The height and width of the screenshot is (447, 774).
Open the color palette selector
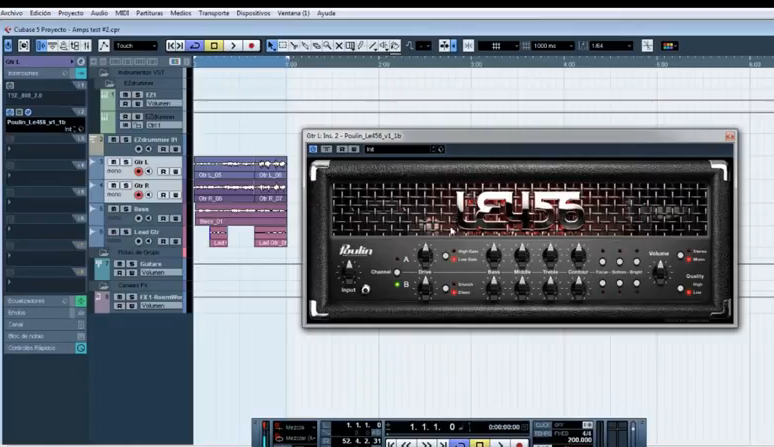tap(669, 46)
